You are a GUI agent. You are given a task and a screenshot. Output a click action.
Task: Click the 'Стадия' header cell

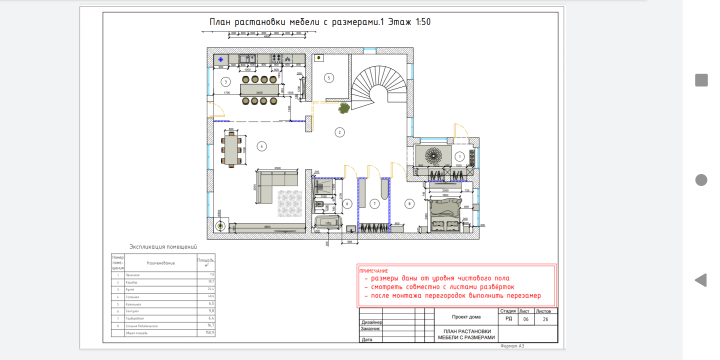[508, 311]
